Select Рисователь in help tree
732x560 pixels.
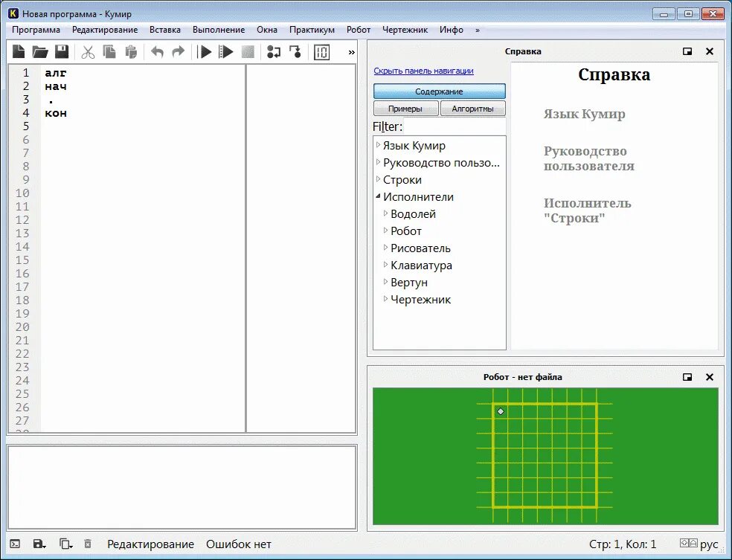[x=420, y=248]
